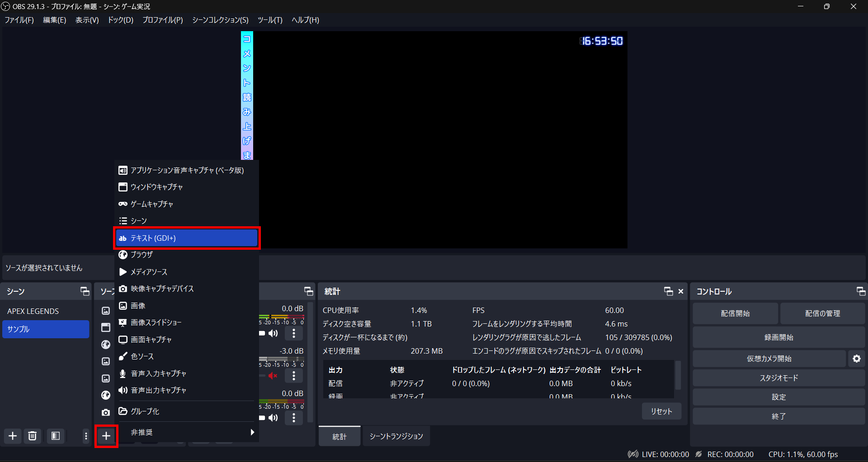The width and height of the screenshot is (868, 462).
Task: Adjust top channel volume slider
Action: coord(262,333)
